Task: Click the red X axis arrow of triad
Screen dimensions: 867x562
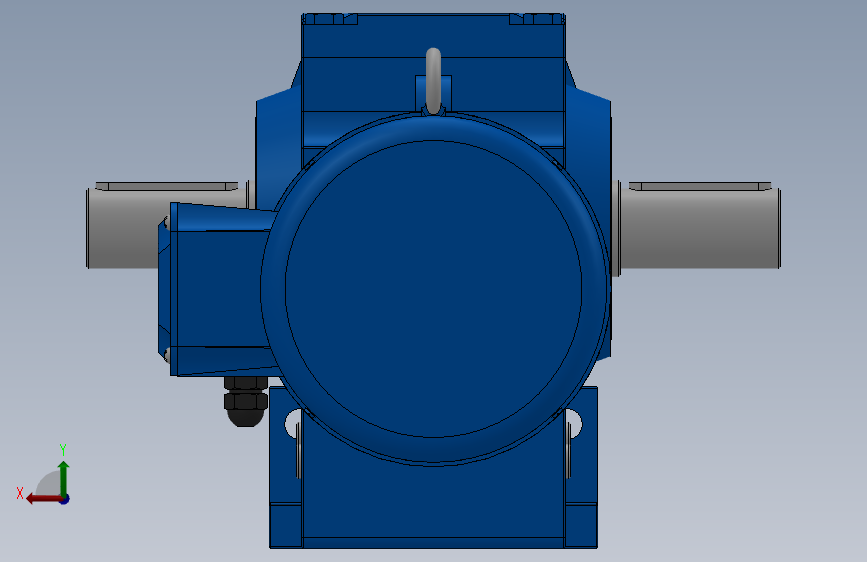Action: (43, 499)
